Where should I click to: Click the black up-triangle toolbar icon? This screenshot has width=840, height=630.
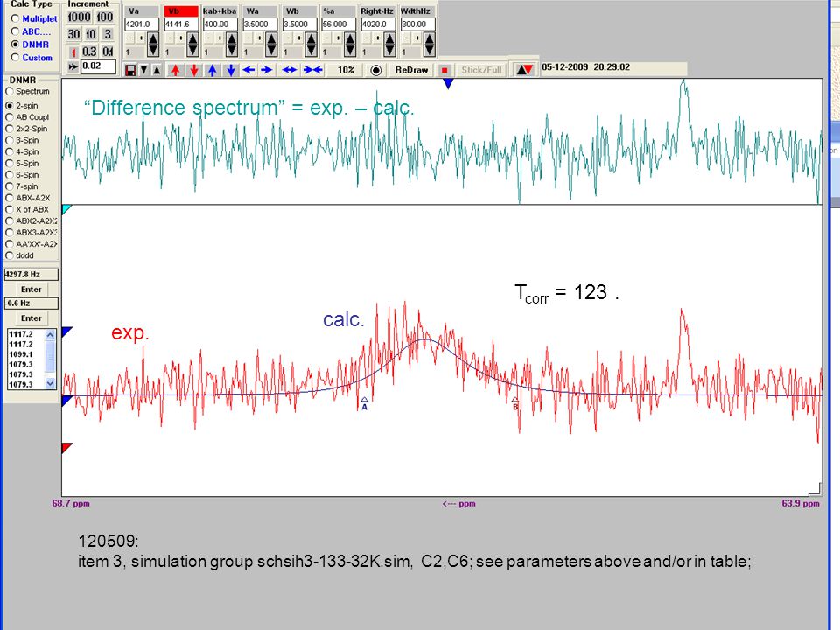pyautogui.click(x=157, y=70)
